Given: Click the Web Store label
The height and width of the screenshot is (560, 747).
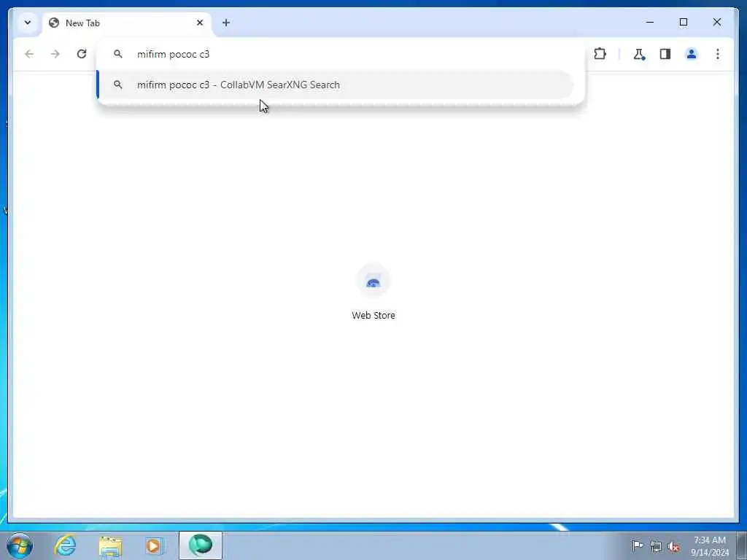Looking at the screenshot, I should click(373, 315).
